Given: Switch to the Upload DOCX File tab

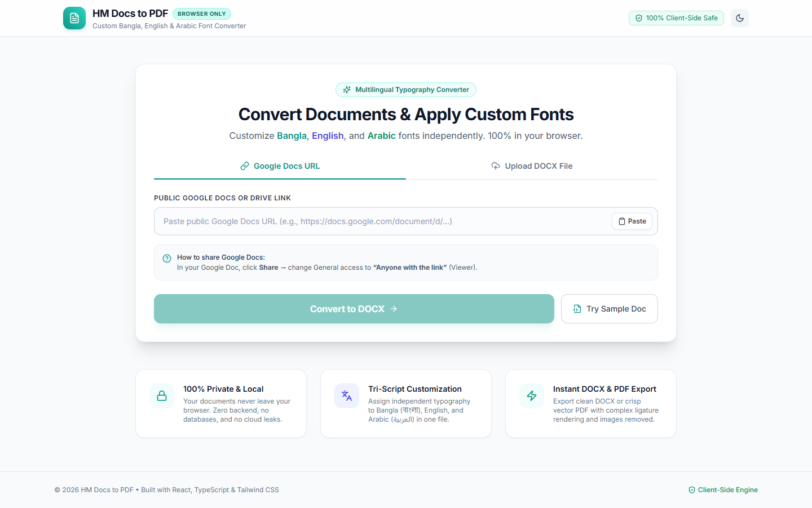Looking at the screenshot, I should (x=532, y=166).
